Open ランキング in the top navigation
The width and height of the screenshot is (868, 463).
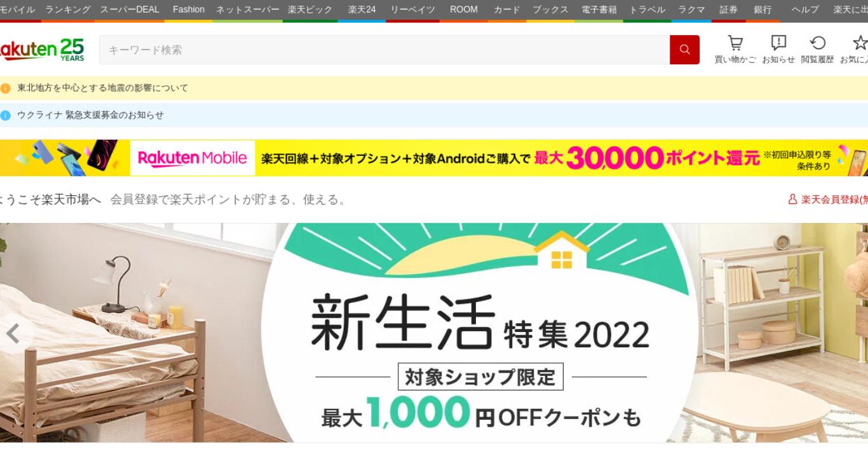point(68,10)
